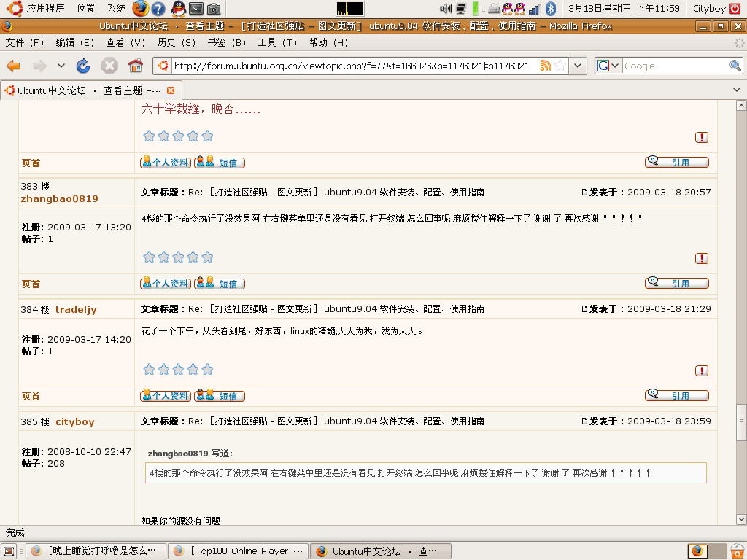Image resolution: width=747 pixels, height=560 pixels.
Task: Send 短信 from the tradeljy post
Action: pos(219,396)
